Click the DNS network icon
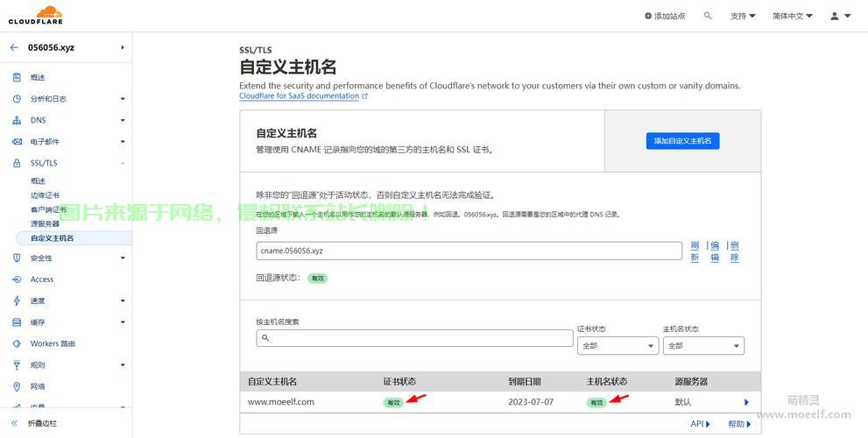Screen dimensions: 868x438 [17, 120]
